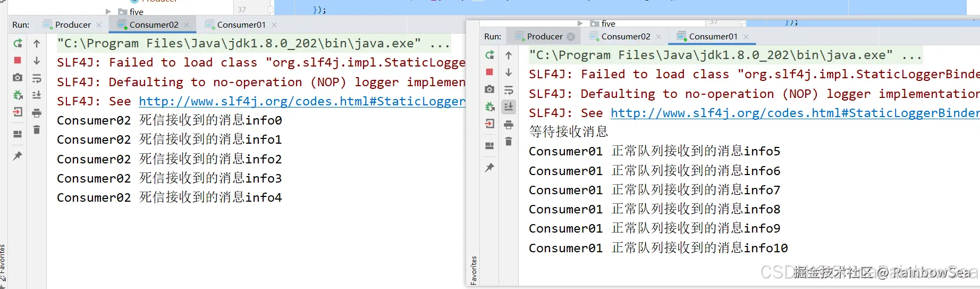980x289 pixels.
Task: Dump threads with the right window's camera icon
Action: click(x=489, y=89)
